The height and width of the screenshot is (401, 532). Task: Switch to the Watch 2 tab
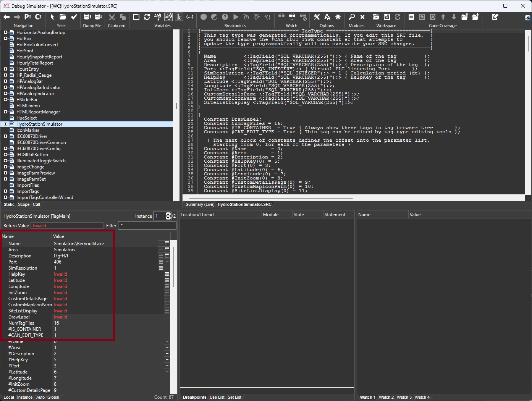[x=386, y=397]
